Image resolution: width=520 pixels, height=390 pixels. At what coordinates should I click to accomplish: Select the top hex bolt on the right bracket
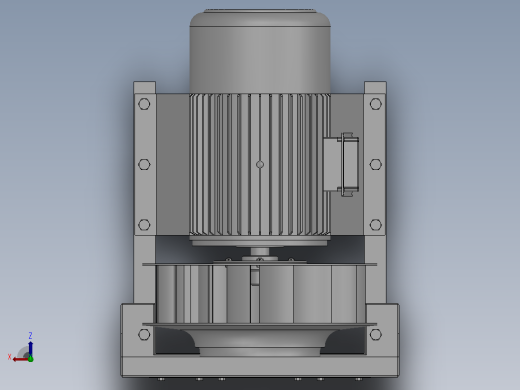376,104
